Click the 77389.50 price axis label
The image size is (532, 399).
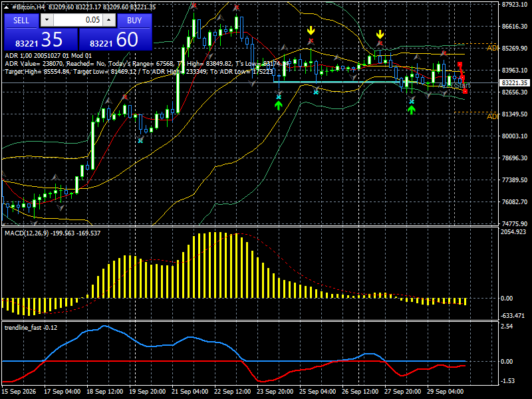click(x=514, y=180)
